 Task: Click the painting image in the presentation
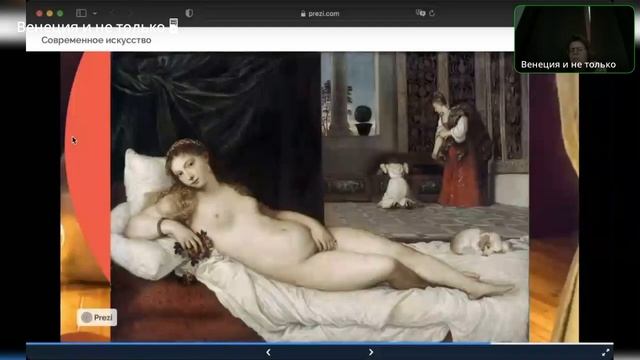coord(320,197)
